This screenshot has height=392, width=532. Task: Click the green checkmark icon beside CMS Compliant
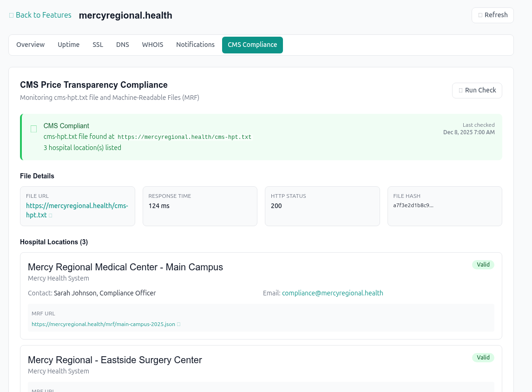(x=33, y=129)
